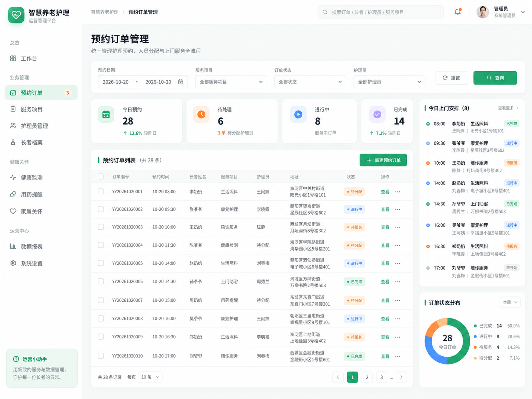Click the 健康监测 pulse icon in sidebar
Screen dimensions: 532x399
coord(13,177)
